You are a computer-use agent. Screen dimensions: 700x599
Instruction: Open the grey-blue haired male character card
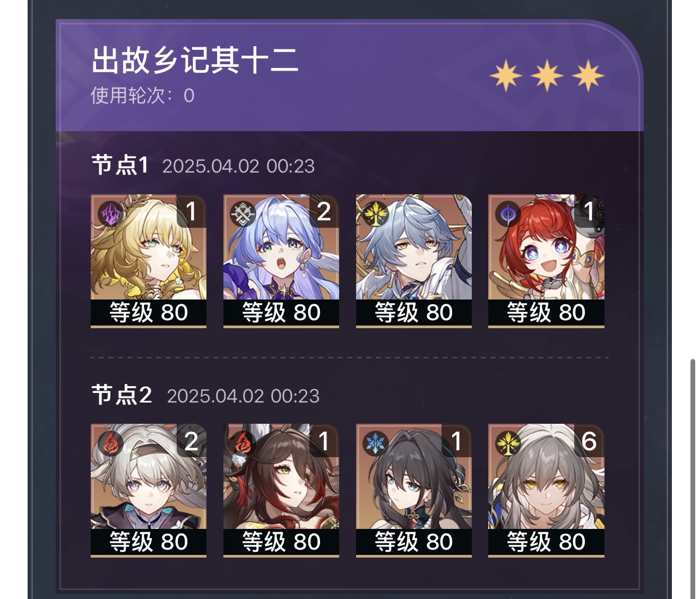pyautogui.click(x=414, y=261)
